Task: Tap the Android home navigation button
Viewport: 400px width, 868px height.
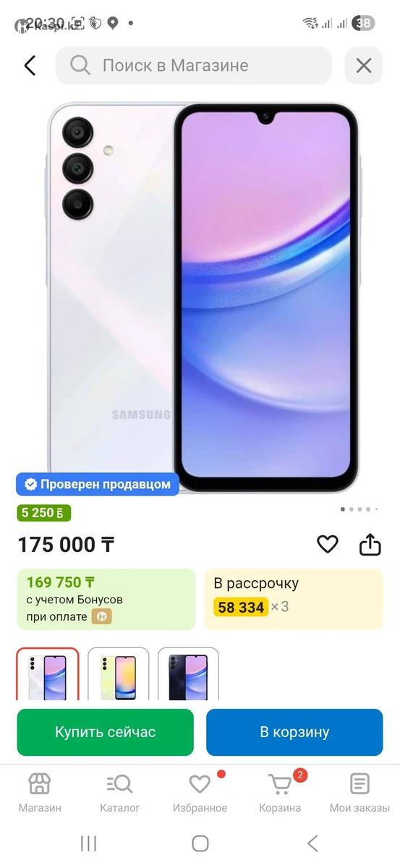Action: 200,843
